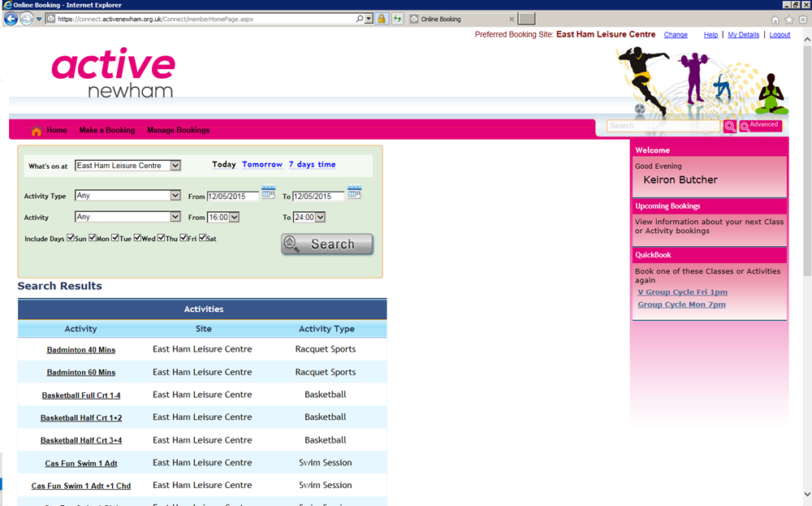
Task: Click the Logout link
Action: click(780, 35)
